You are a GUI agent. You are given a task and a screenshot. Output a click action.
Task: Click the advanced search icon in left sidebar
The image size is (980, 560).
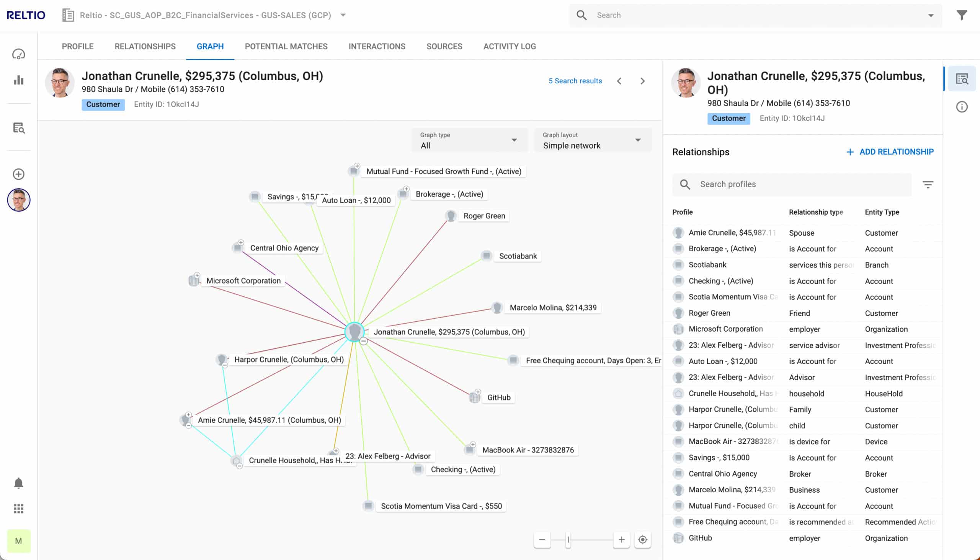point(18,128)
